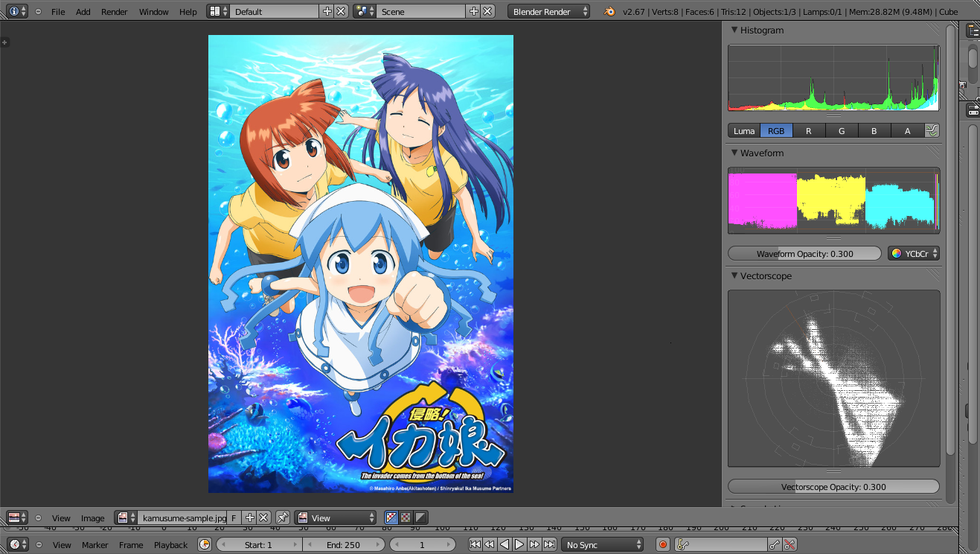
Task: Open the screen layout browse icon
Action: tap(217, 11)
